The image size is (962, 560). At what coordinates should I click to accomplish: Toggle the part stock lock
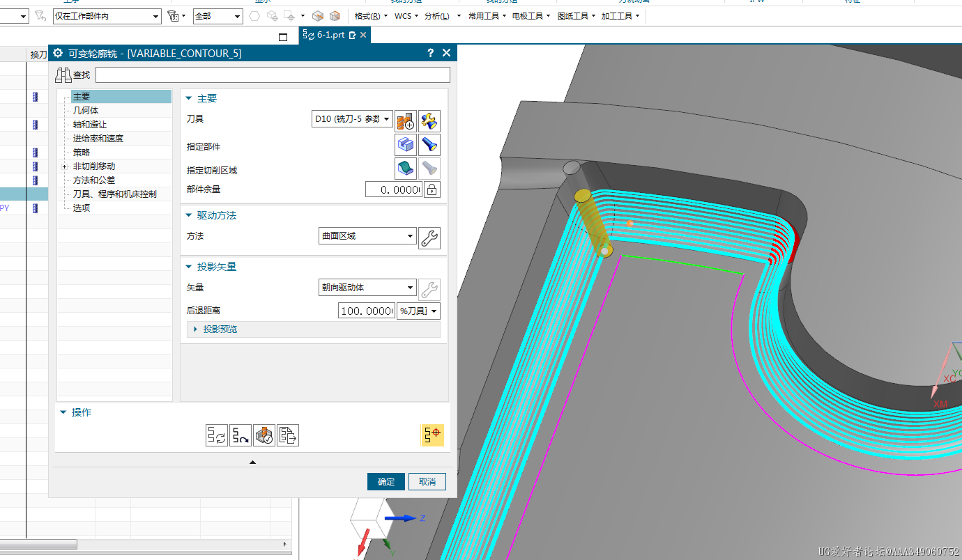pyautogui.click(x=432, y=189)
